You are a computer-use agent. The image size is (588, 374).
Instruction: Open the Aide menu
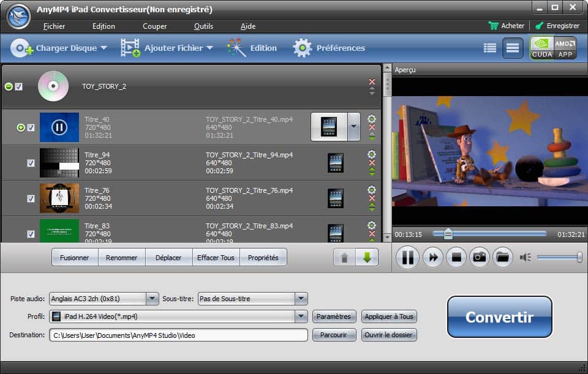(x=248, y=26)
